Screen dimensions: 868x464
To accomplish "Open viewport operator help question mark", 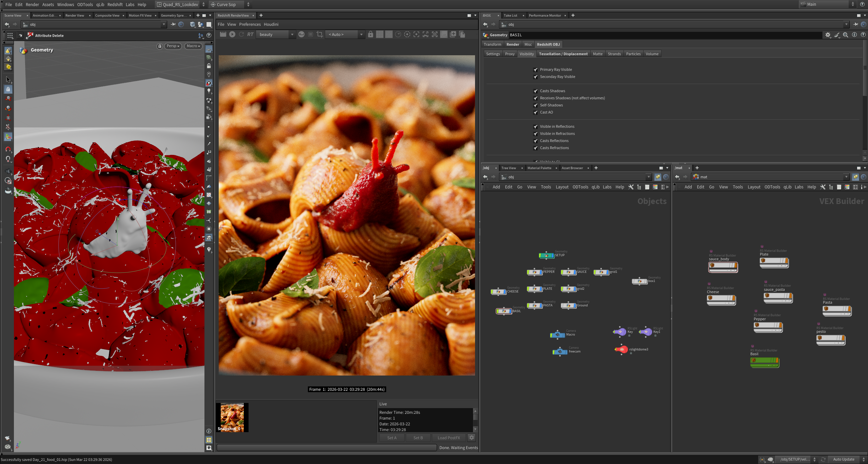I will pyautogui.click(x=209, y=35).
